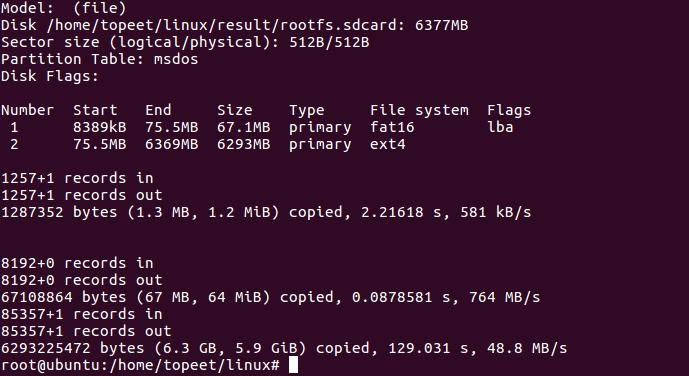Click the fat16 file system entry
689x376 pixels.
(392, 127)
